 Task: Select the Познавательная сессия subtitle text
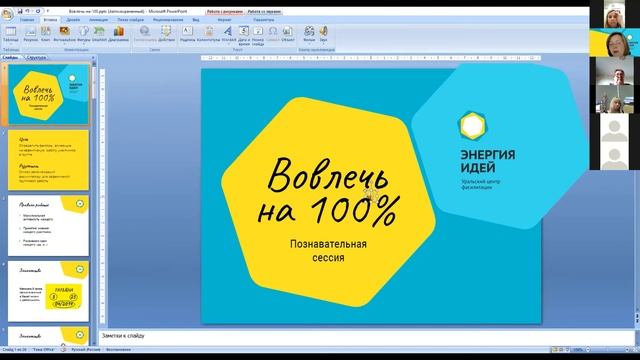[x=328, y=251]
